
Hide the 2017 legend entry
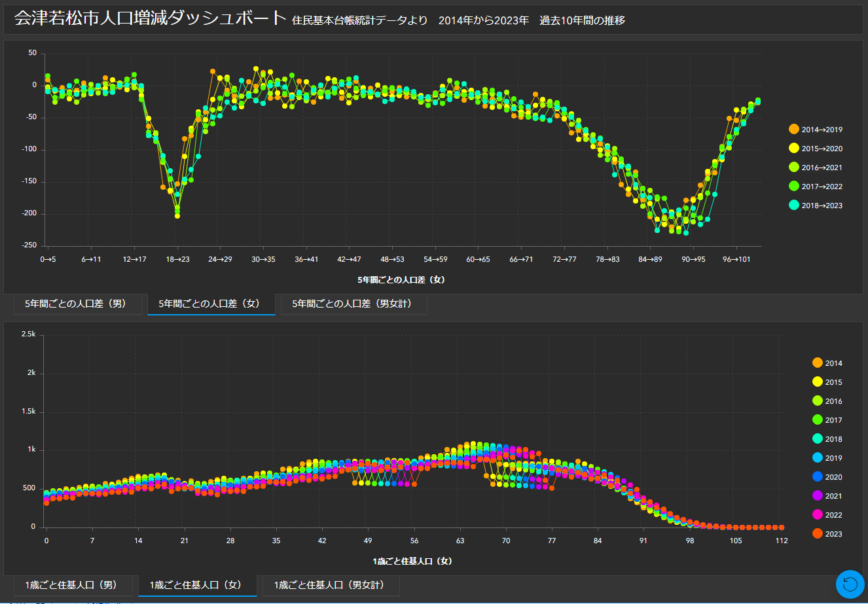click(x=827, y=420)
